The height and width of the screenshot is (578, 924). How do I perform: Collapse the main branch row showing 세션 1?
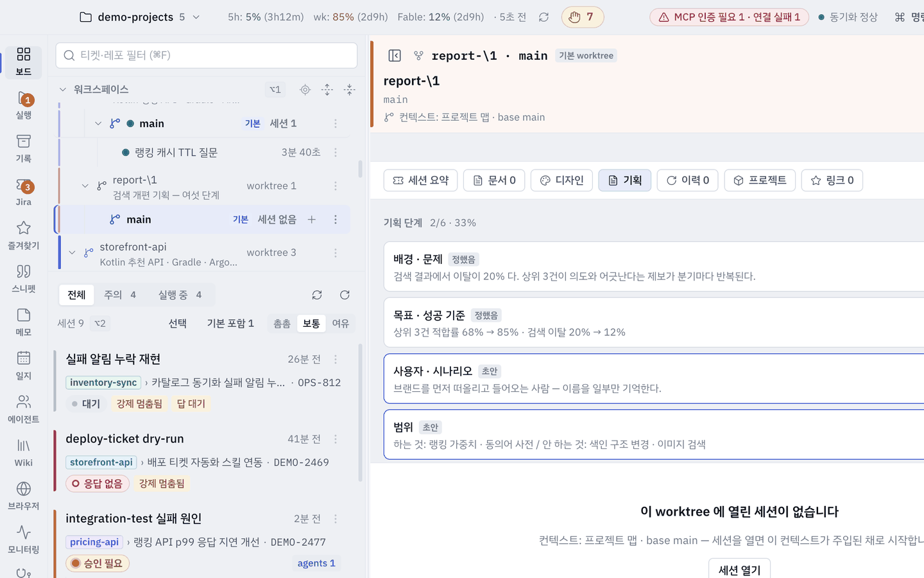click(98, 123)
